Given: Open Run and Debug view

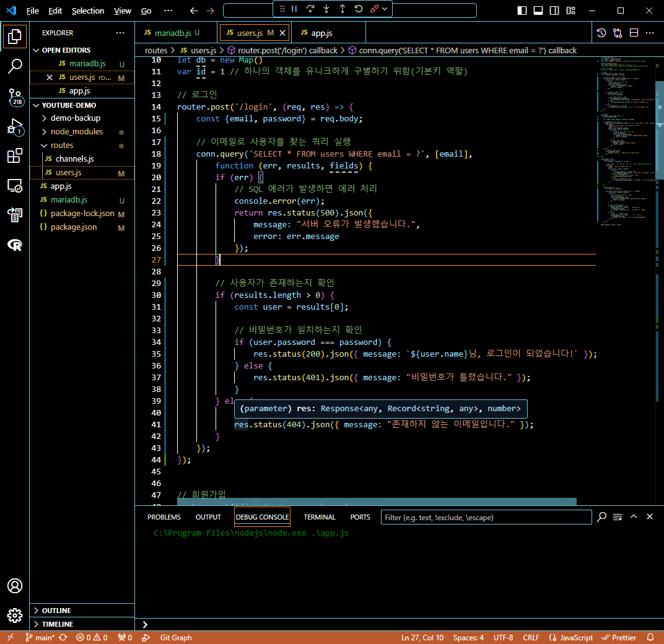Looking at the screenshot, I should point(14,126).
